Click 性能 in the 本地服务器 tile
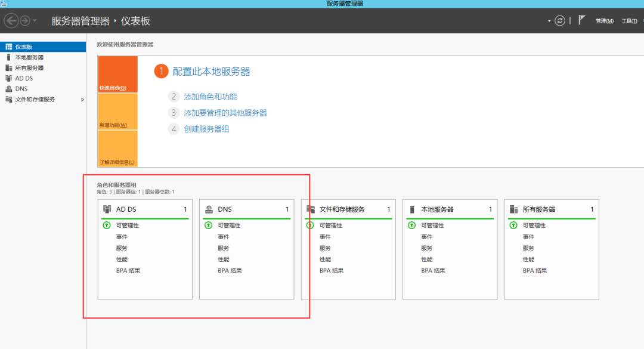The image size is (644, 349). [x=427, y=260]
